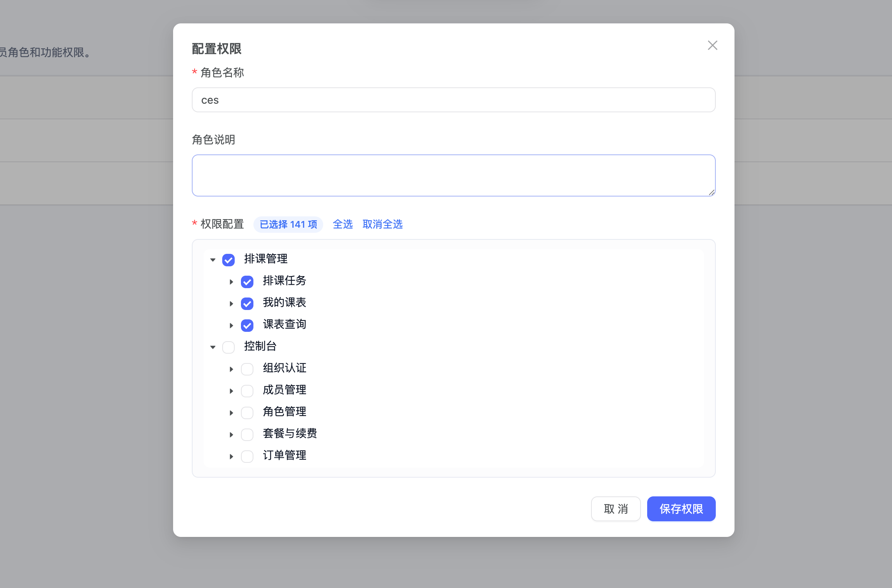Screen dimensions: 892x588
Task: Select the 排课管理 tree label
Action: coord(266,259)
